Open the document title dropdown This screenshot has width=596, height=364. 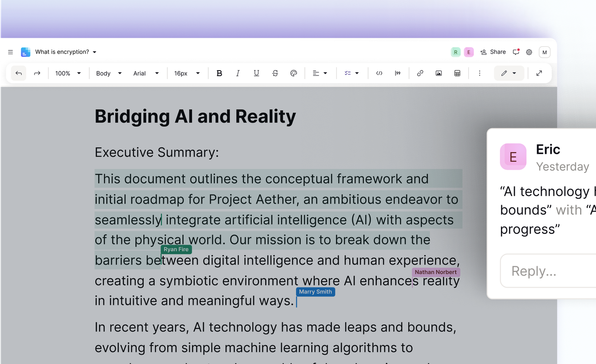pyautogui.click(x=66, y=52)
